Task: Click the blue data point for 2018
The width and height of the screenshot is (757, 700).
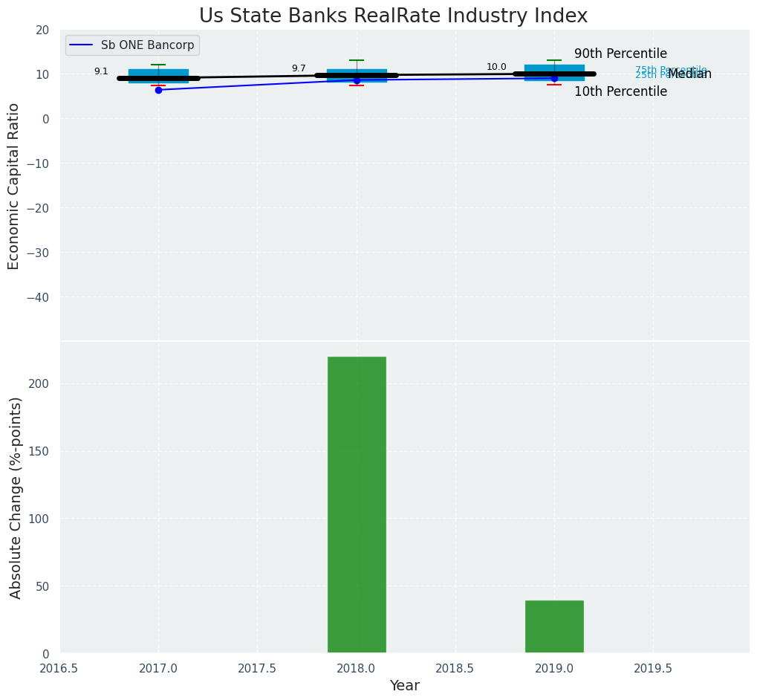Action: [x=357, y=80]
